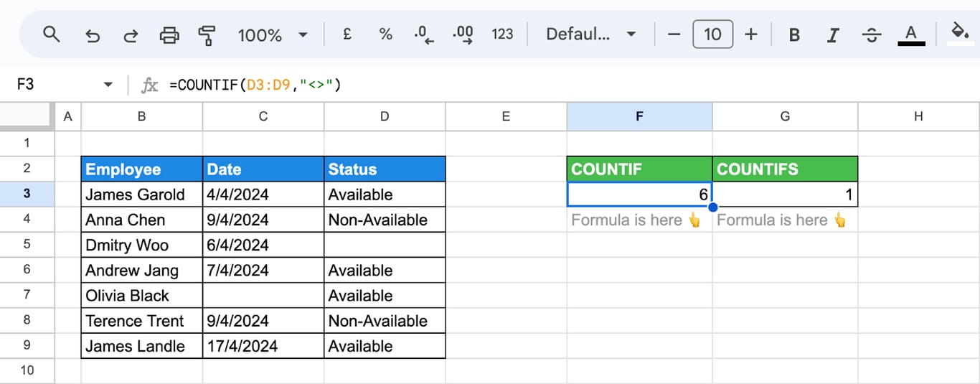Toggle italic formatting
980x384 pixels.
pyautogui.click(x=833, y=34)
